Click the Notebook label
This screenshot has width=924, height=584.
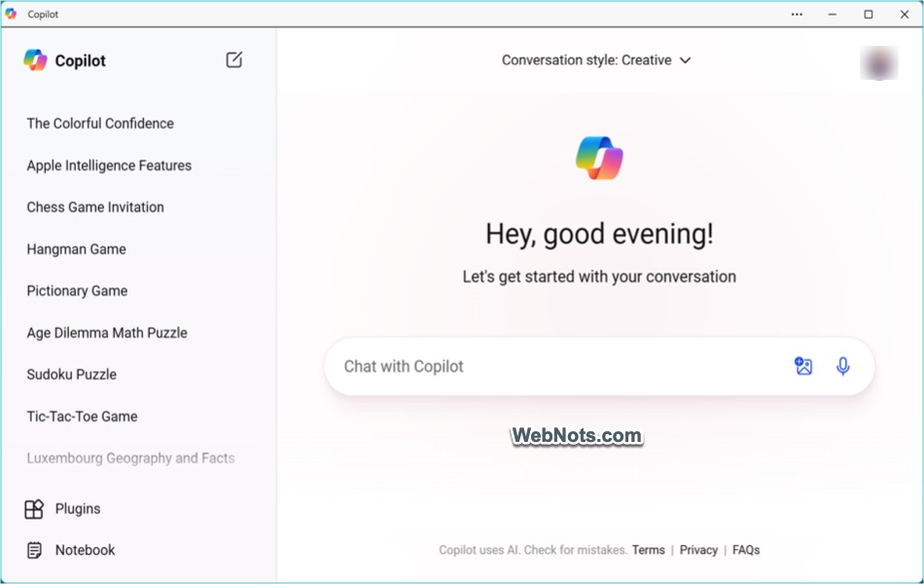(x=85, y=550)
